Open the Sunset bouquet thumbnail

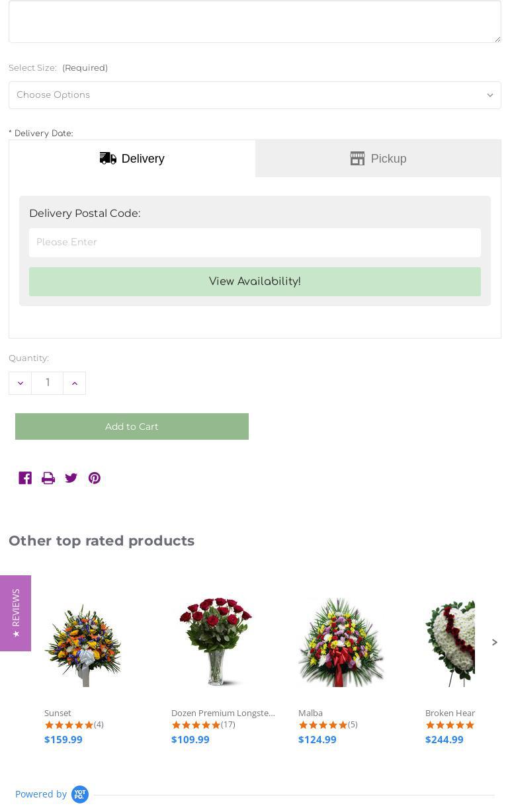click(83, 642)
